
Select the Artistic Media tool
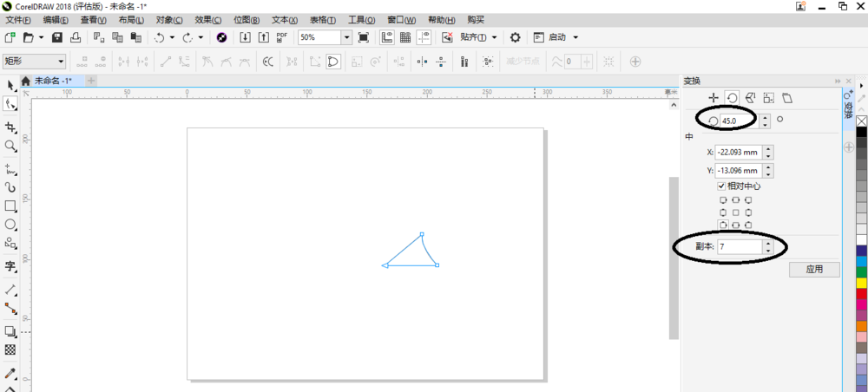(10, 187)
